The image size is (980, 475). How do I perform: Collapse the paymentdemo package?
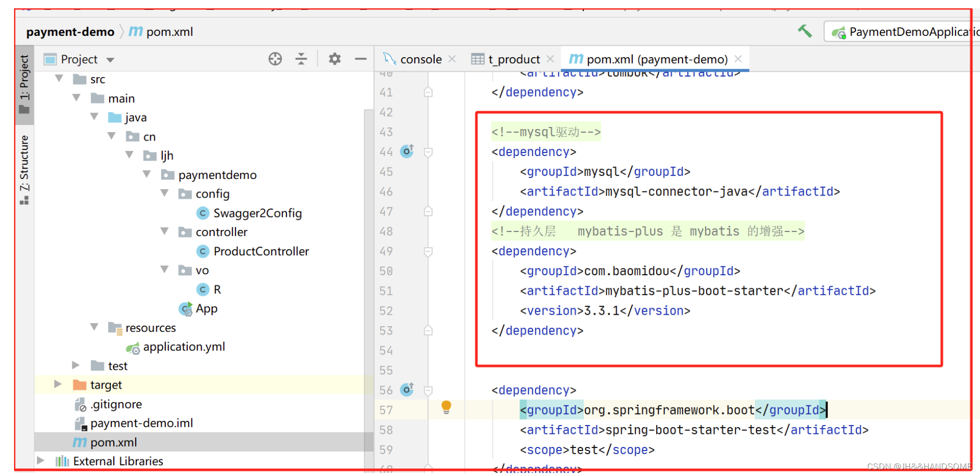(147, 174)
